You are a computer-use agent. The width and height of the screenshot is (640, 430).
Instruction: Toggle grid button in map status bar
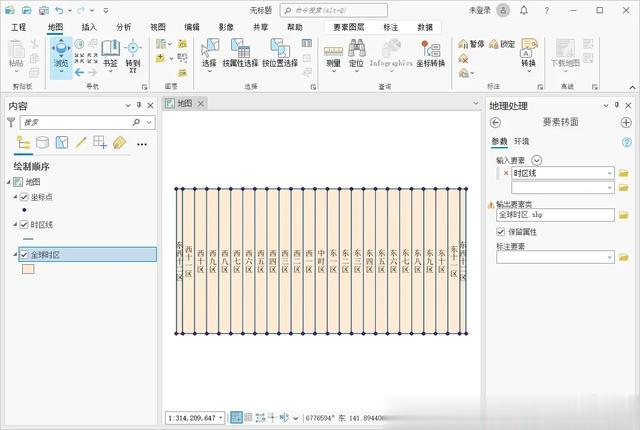click(x=248, y=417)
